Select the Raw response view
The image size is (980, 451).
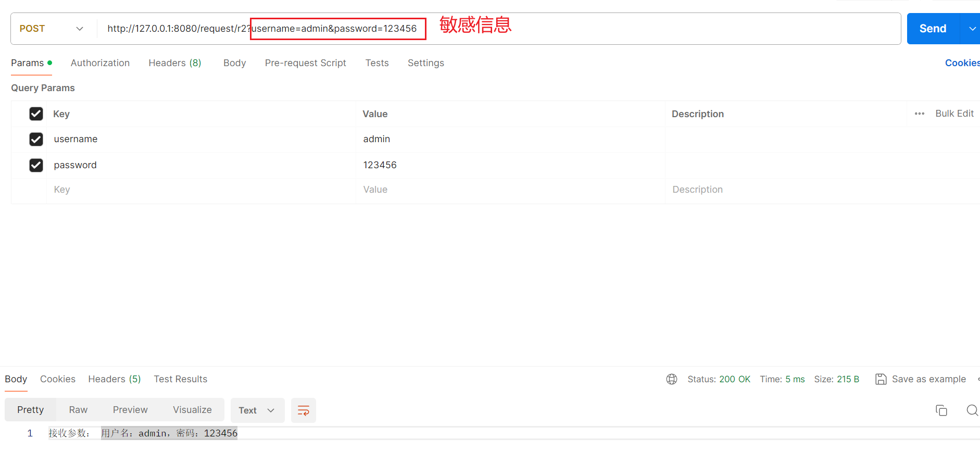[x=78, y=410]
